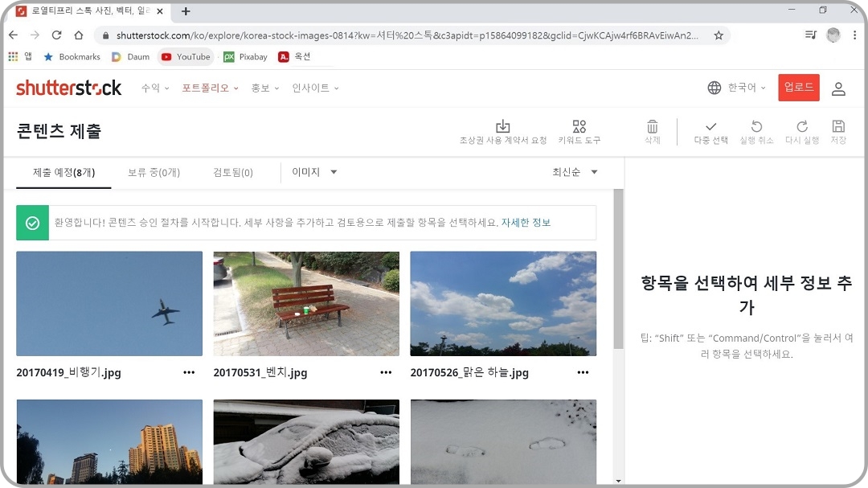Click the 삭제 trash icon

pos(652,131)
